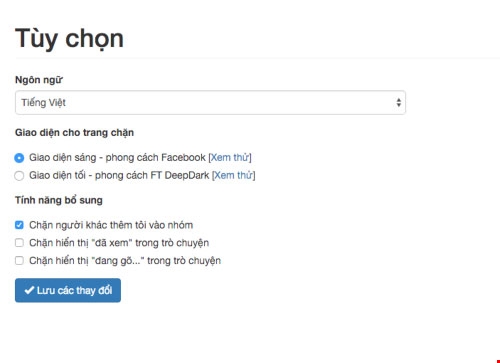This screenshot has height=363, width=500.
Task: Uncheck Chặn người khác thêm tôi vào nhóm
Action: click(19, 225)
